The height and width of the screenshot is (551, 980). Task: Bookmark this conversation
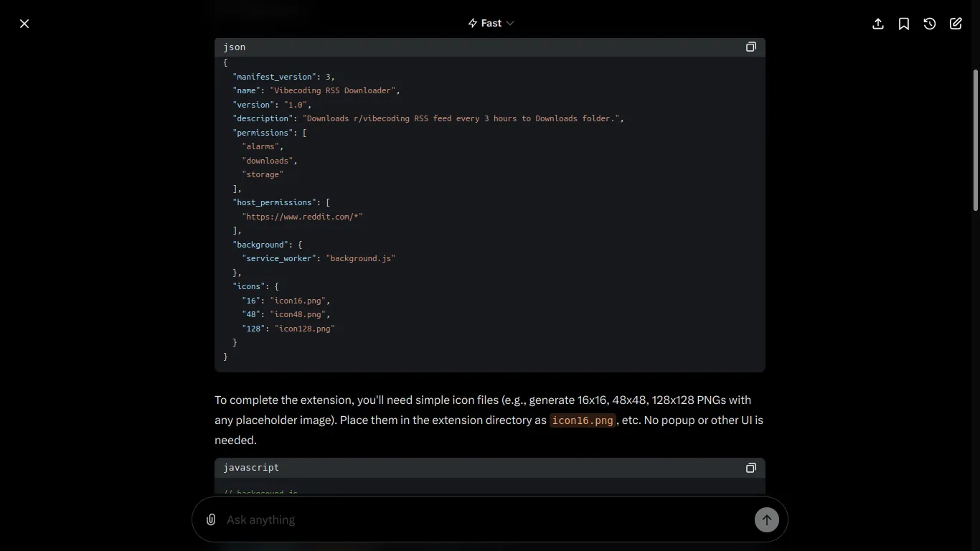tap(904, 24)
